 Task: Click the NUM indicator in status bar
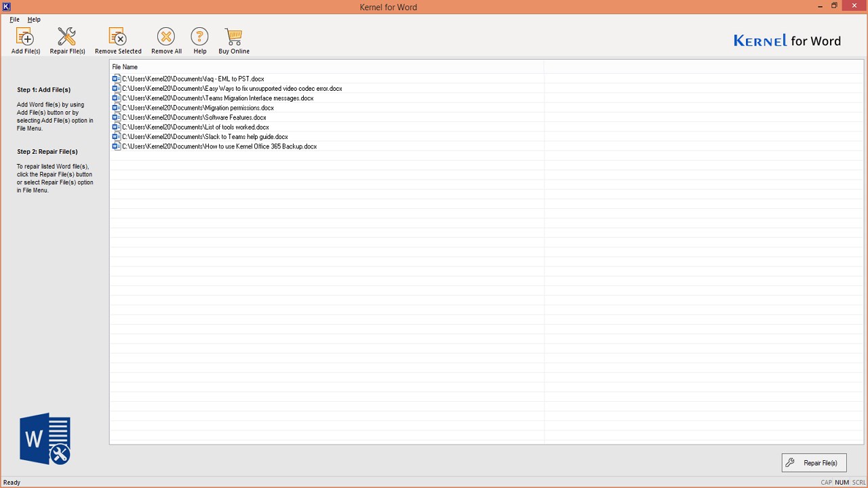[842, 483]
